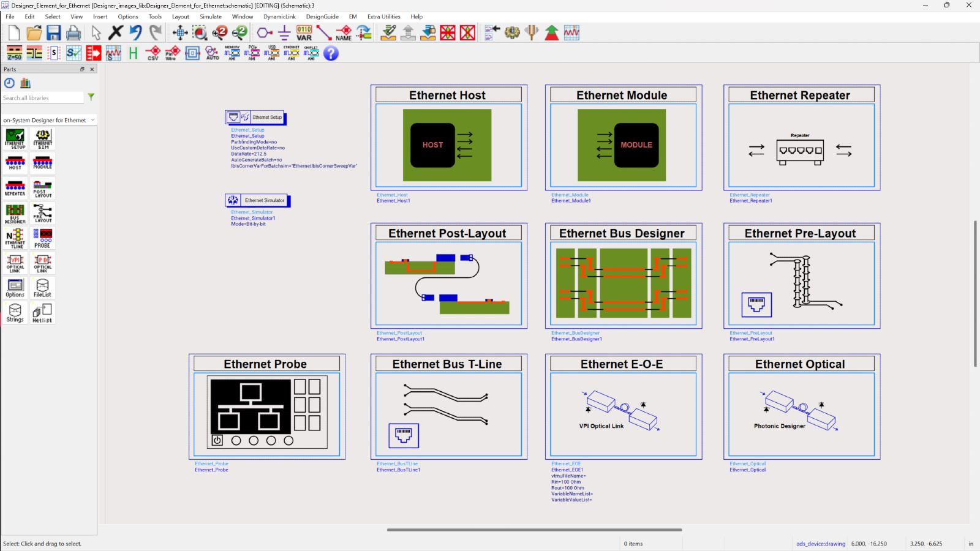
Task: Click the zoom in by 2 icon
Action: tap(219, 32)
